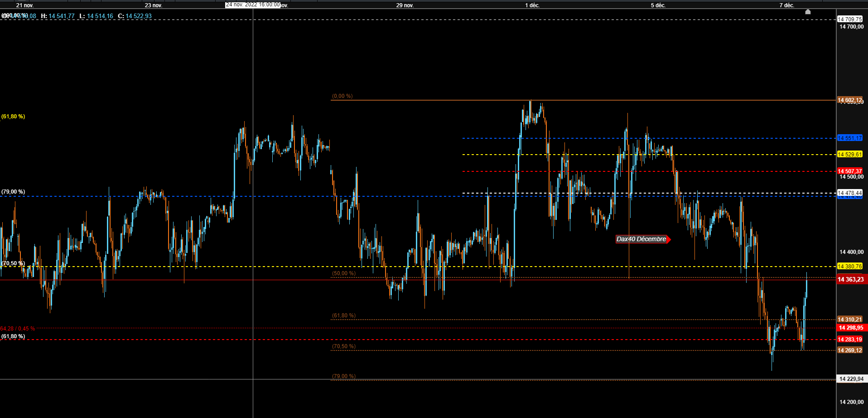The width and height of the screenshot is (868, 418).
Task: Click the 14 602,12 orange price tag
Action: tap(850, 100)
